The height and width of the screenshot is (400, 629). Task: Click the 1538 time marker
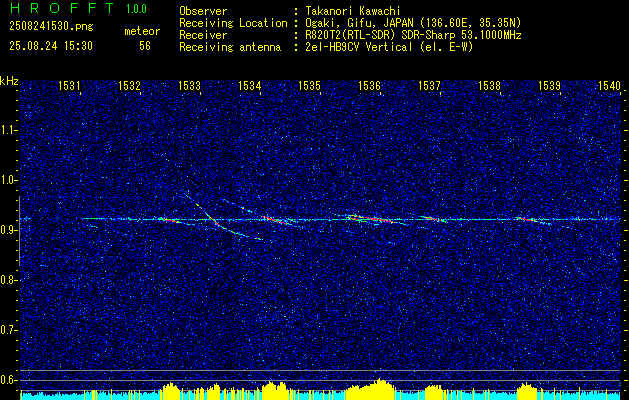pos(489,86)
